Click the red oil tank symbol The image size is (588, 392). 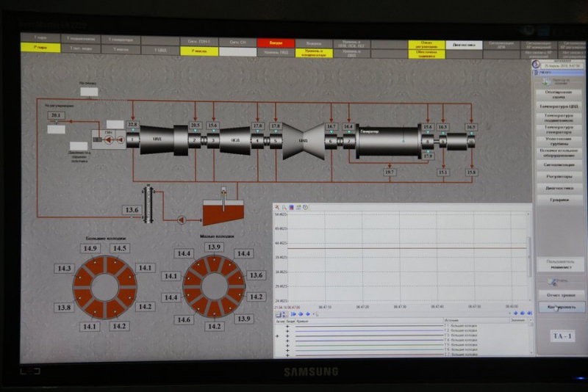[221, 213]
